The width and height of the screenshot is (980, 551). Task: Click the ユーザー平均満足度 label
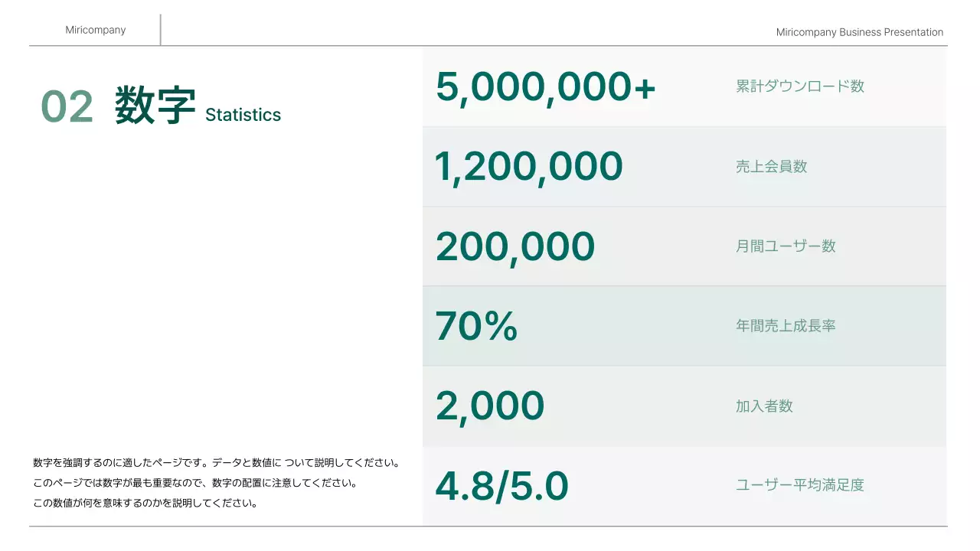click(800, 485)
